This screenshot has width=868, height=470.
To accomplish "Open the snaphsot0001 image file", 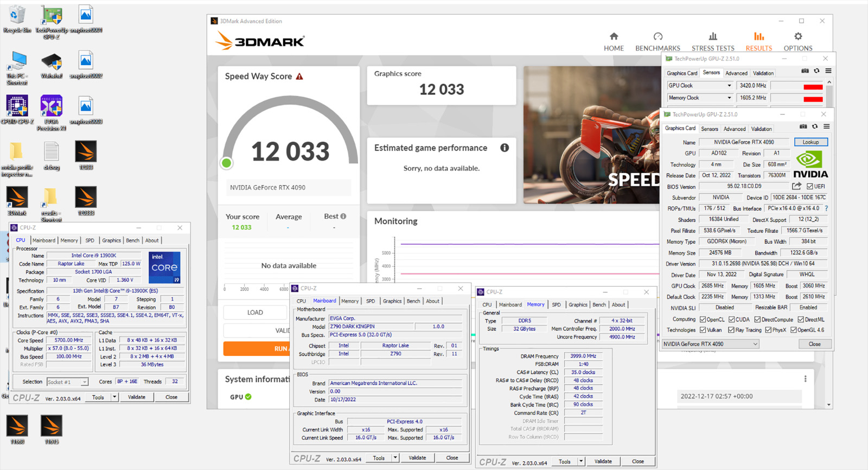I will point(86,20).
